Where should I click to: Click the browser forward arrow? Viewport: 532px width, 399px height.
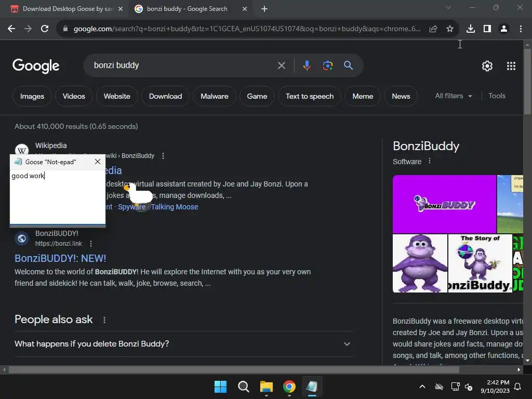pyautogui.click(x=28, y=29)
